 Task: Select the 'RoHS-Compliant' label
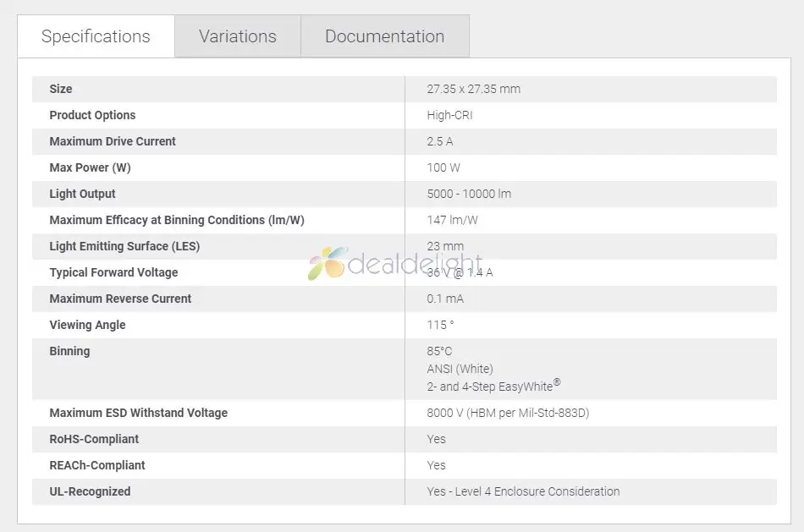click(94, 439)
